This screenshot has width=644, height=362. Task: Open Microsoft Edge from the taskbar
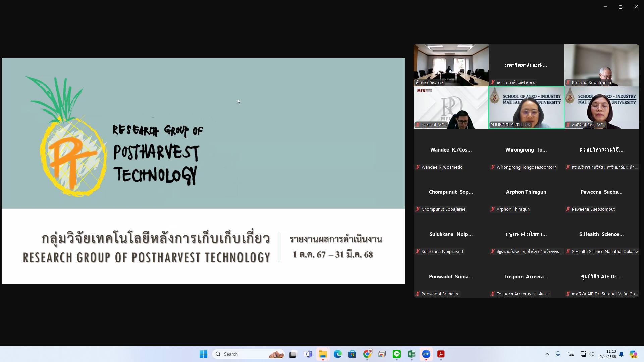337,354
